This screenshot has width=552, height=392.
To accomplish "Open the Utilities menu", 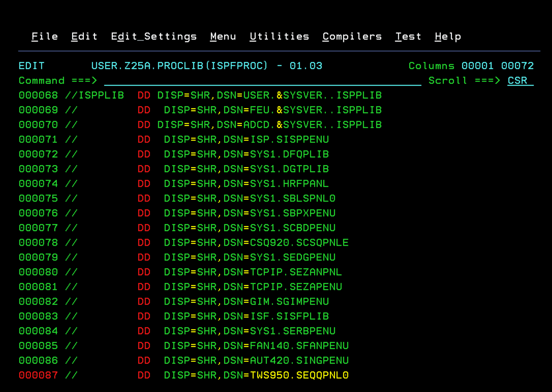I will click(x=279, y=36).
